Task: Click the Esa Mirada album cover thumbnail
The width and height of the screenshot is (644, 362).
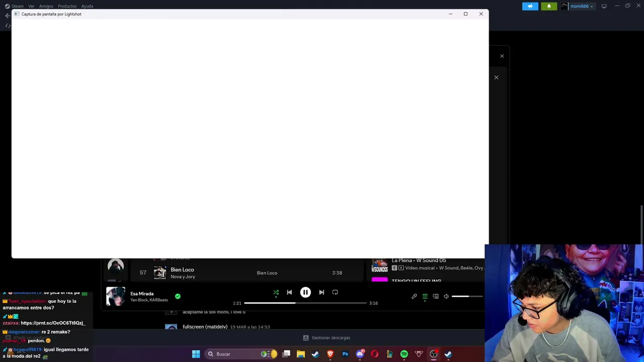Action: click(x=116, y=296)
